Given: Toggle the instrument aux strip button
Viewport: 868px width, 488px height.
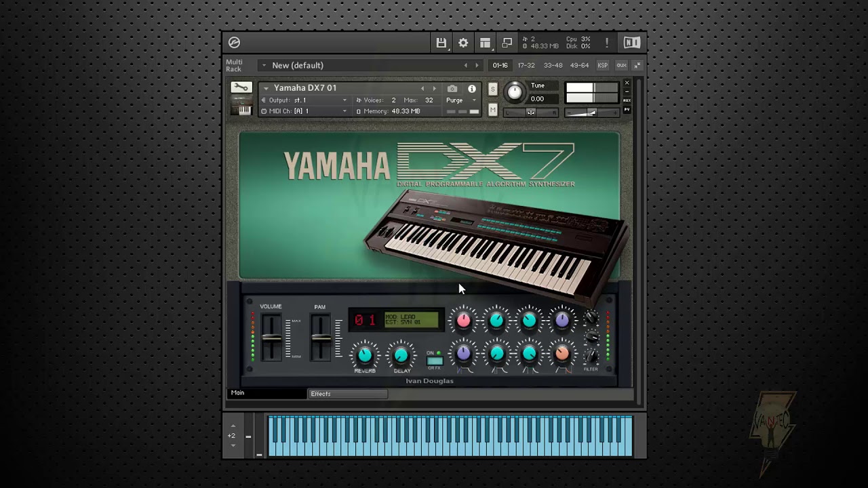Looking at the screenshot, I should tap(627, 100).
